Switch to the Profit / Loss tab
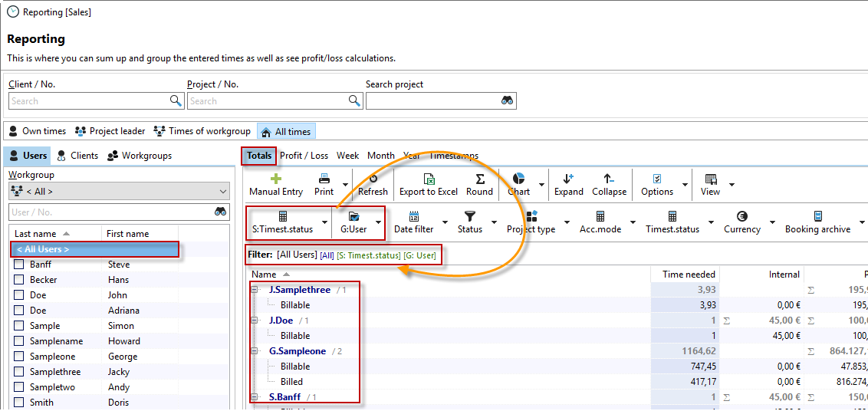Image resolution: width=868 pixels, height=411 pixels. point(304,156)
